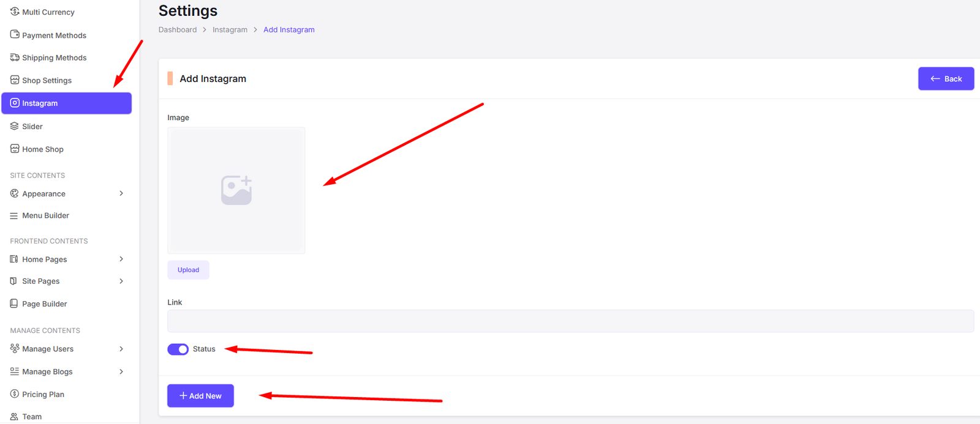Expand the Appearance submenu chevron
980x424 pixels.
(121, 193)
